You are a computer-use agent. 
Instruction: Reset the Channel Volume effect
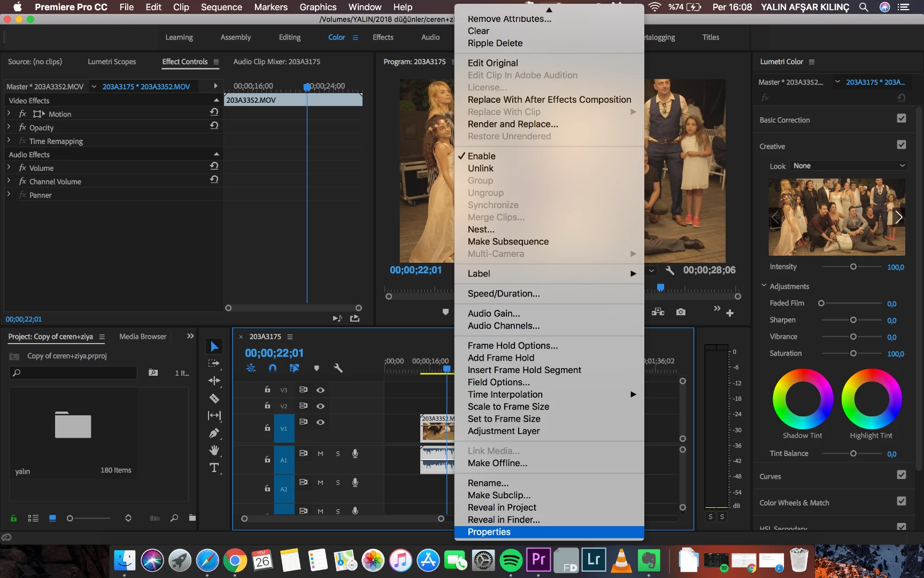pos(214,179)
